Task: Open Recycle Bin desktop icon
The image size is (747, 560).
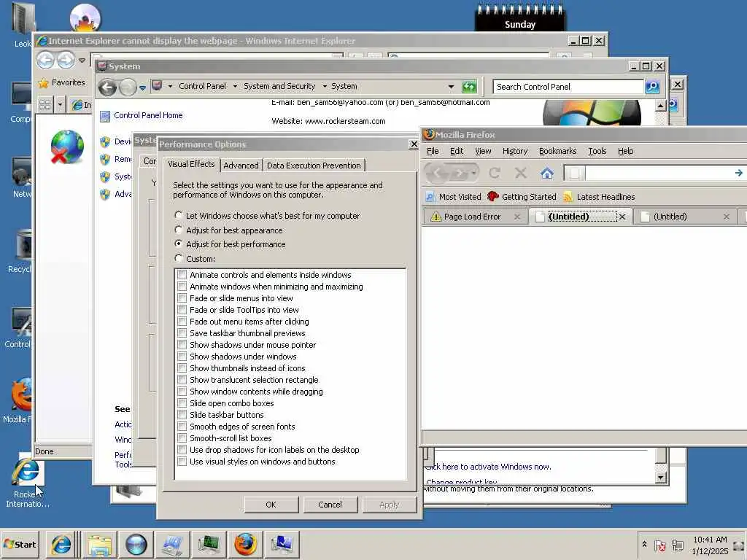Action: point(20,252)
